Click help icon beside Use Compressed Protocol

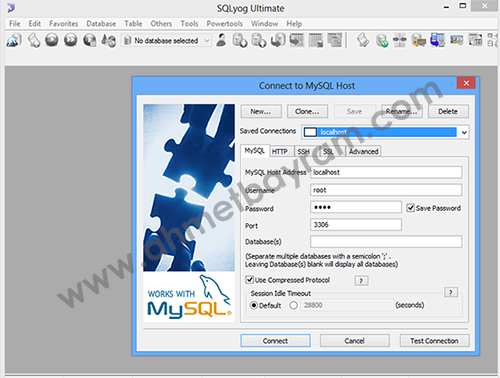coord(361,281)
